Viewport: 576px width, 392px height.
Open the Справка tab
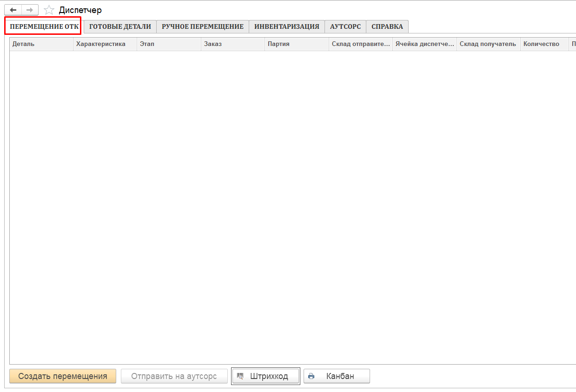[387, 26]
